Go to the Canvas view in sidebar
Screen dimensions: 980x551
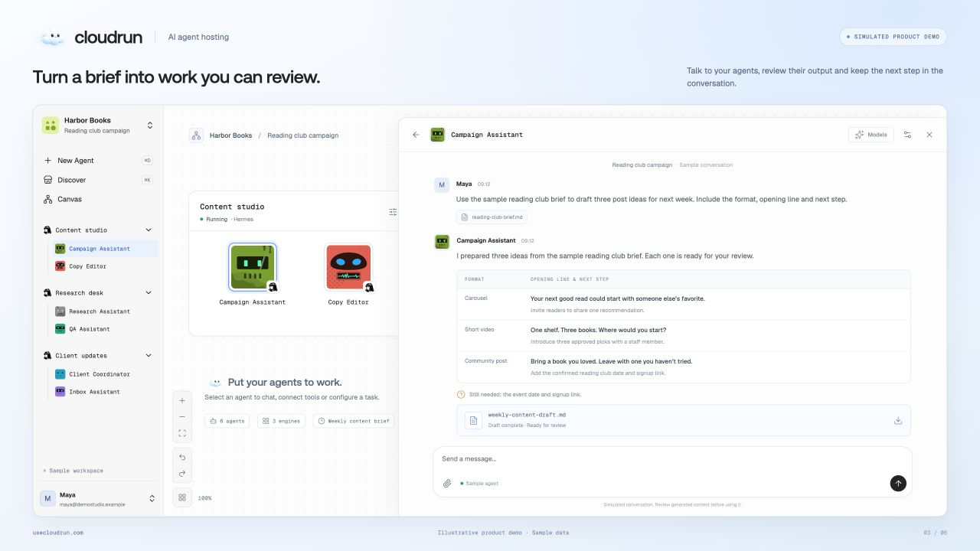pos(98,199)
